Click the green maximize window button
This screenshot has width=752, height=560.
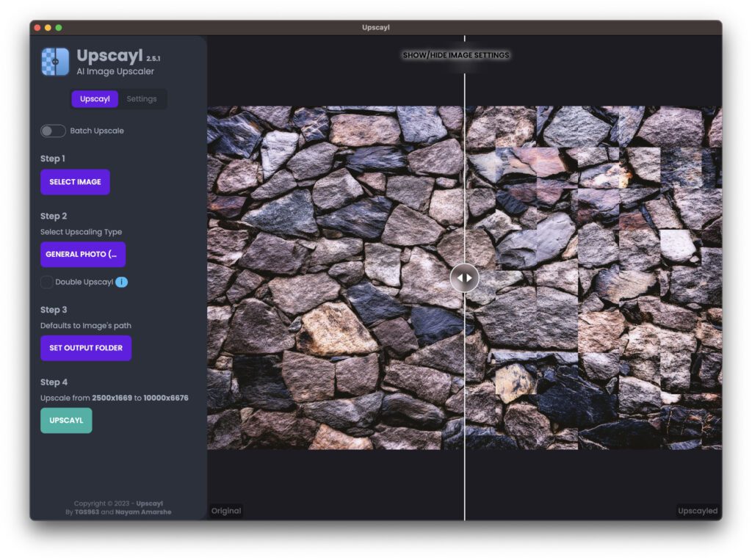59,28
